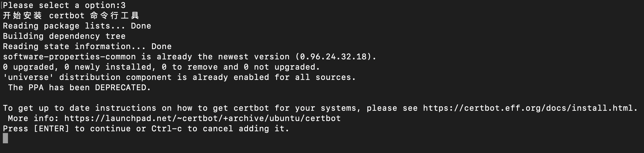Click the word DEPRECATED
This screenshot has width=644, height=153.
click(x=120, y=88)
